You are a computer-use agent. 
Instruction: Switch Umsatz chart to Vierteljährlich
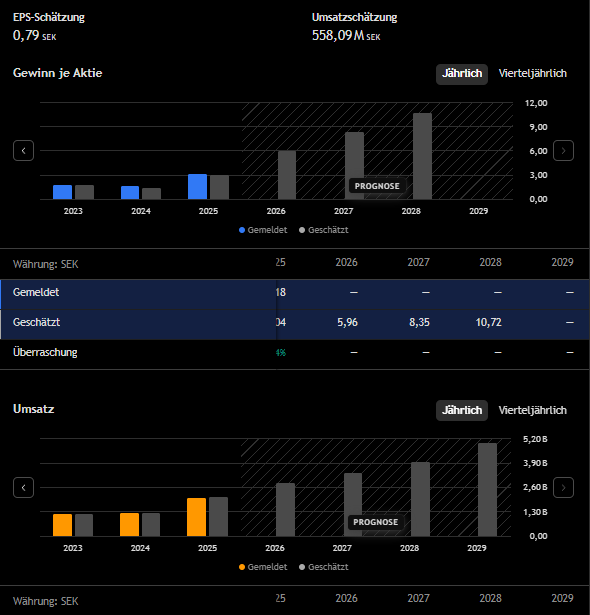pyautogui.click(x=532, y=410)
